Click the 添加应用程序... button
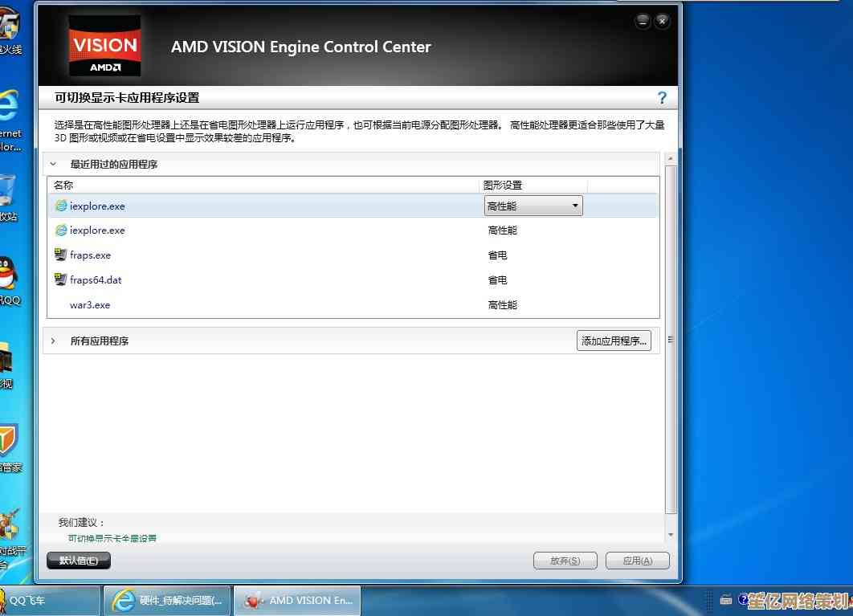This screenshot has height=616, width=853. [614, 341]
